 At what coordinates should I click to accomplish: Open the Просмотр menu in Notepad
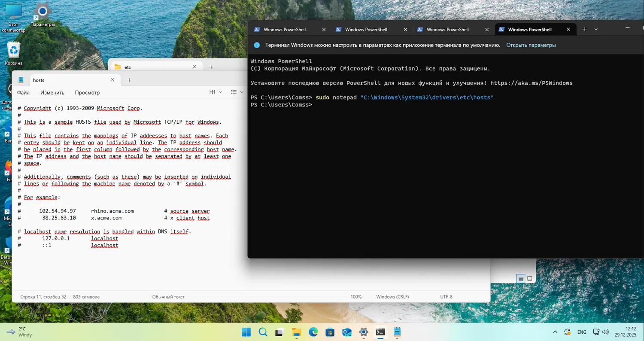(87, 92)
